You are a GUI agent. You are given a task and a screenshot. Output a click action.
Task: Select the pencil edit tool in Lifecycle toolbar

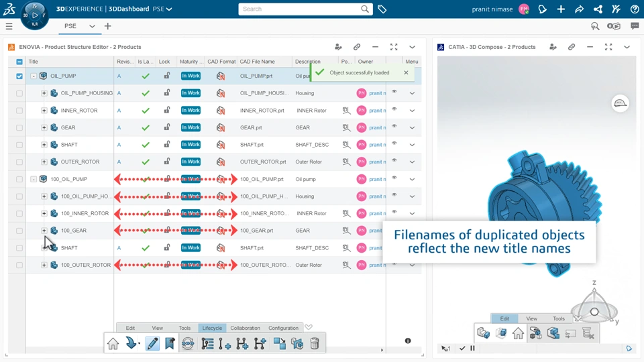(152, 343)
